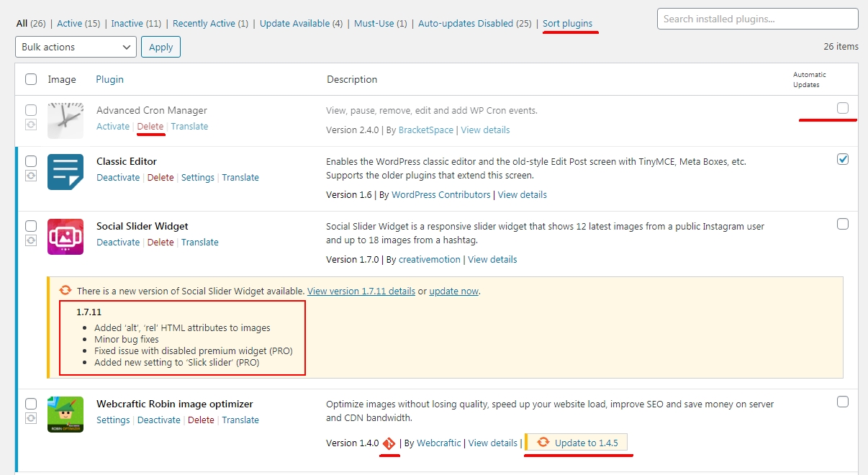This screenshot has width=868, height=475.
Task: Click the orange update icon in Social Slider notice
Action: click(65, 291)
